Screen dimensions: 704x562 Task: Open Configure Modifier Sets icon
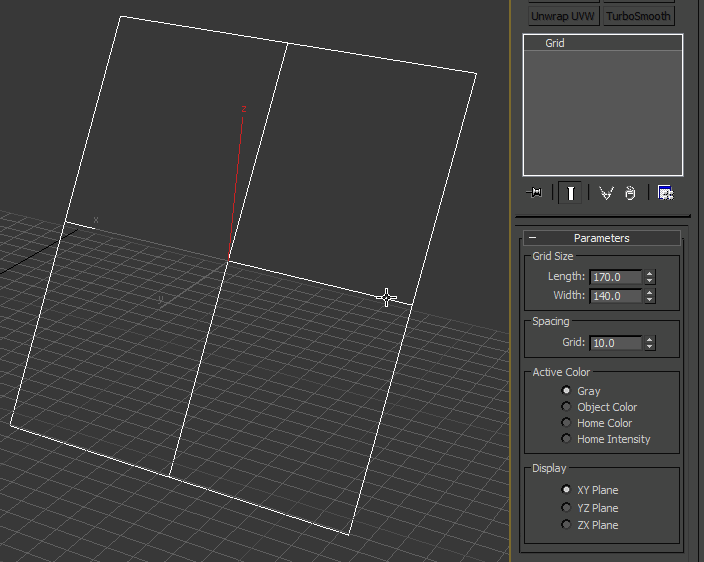tap(665, 193)
